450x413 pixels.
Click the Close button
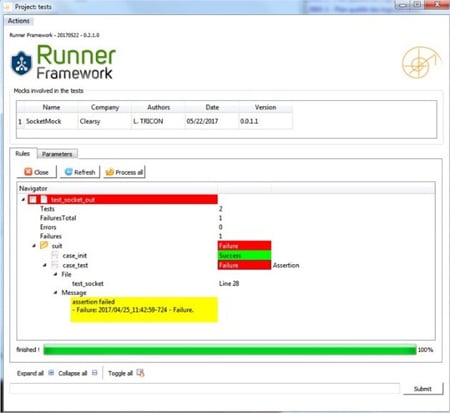click(37, 172)
